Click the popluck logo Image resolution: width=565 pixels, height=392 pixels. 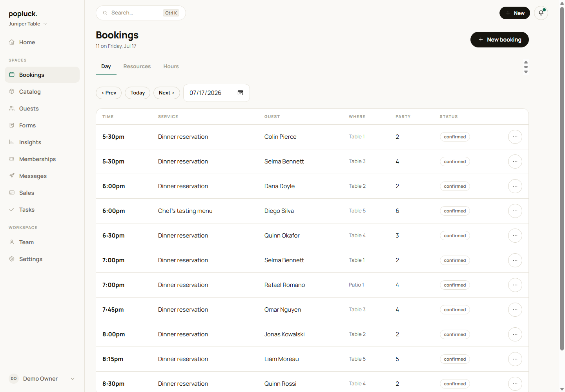point(23,14)
